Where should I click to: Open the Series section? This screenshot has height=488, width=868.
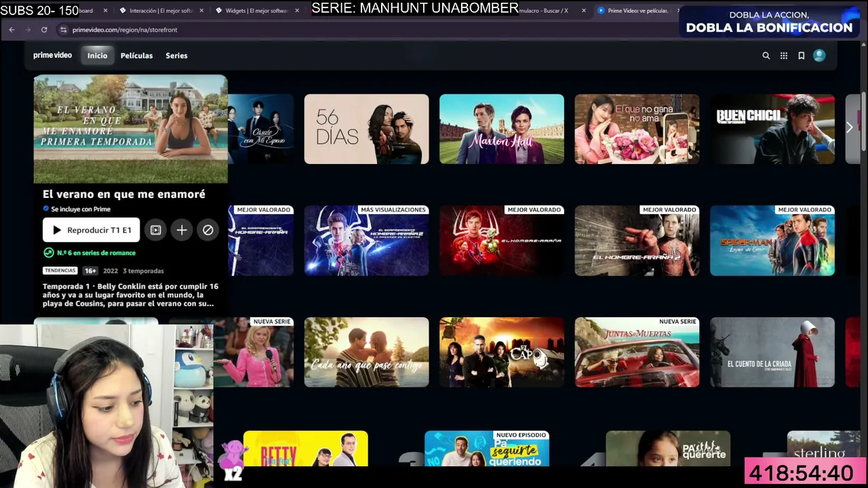click(x=176, y=56)
